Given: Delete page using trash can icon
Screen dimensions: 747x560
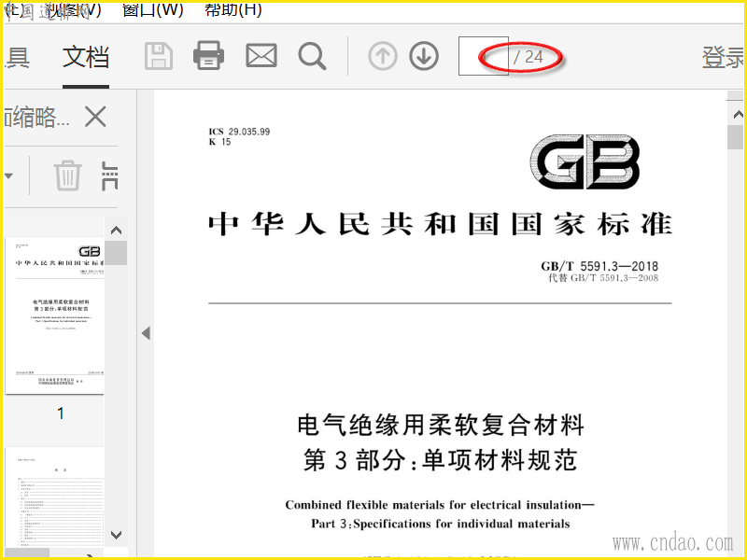Looking at the screenshot, I should [67, 175].
